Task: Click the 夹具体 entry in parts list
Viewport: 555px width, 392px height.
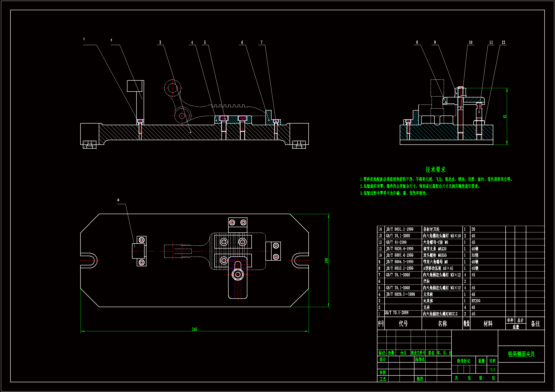Action: click(428, 301)
